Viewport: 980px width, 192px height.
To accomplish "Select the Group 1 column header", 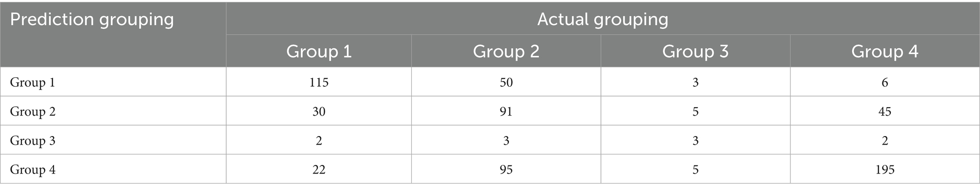I will pos(319,51).
